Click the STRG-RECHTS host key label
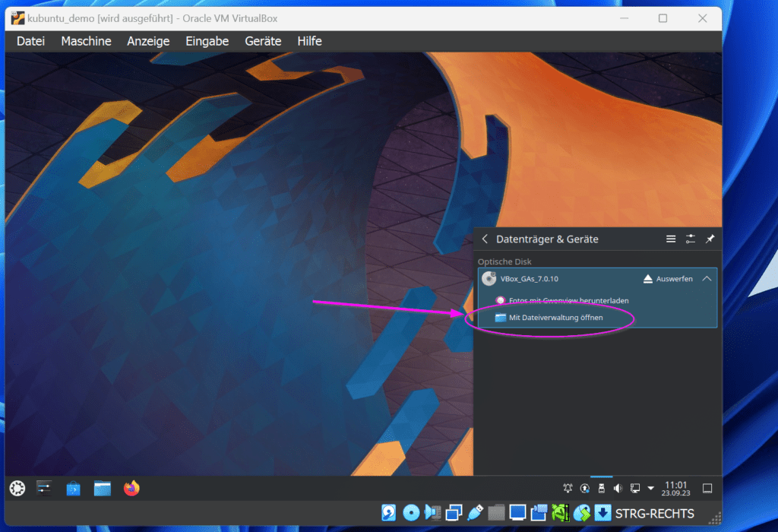Viewport: 778px width, 532px height. [654, 514]
